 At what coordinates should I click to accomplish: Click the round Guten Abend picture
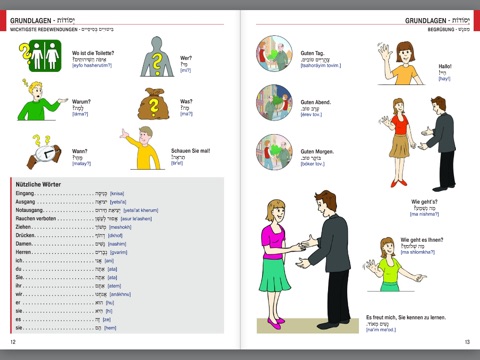(x=274, y=102)
